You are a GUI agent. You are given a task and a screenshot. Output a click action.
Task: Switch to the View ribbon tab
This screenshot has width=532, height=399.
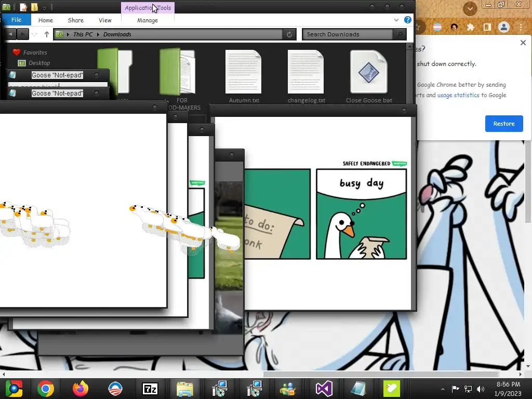click(105, 20)
